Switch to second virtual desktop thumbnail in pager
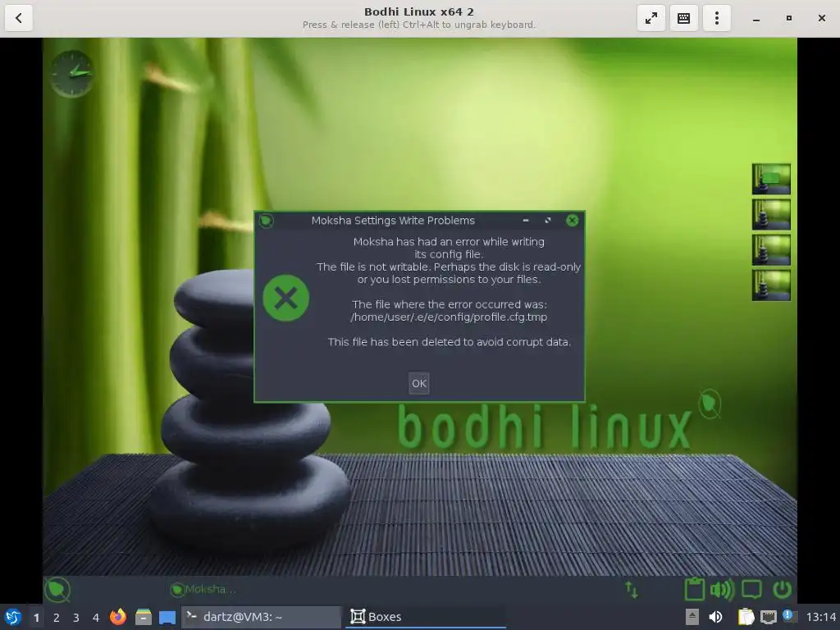This screenshot has height=630, width=840. tap(771, 214)
